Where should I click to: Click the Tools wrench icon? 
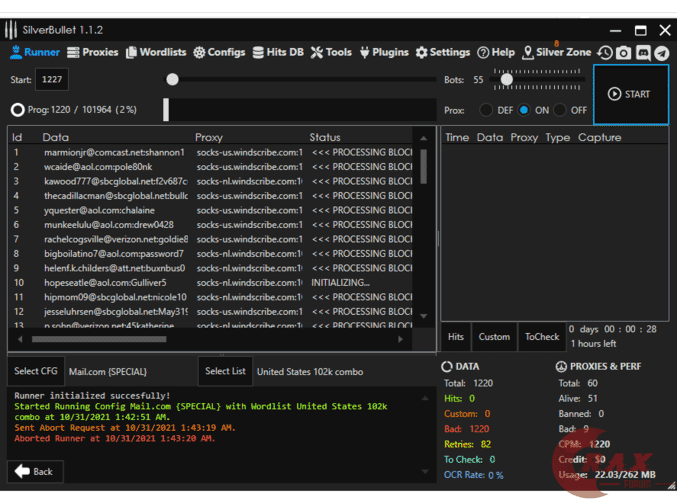(x=317, y=52)
